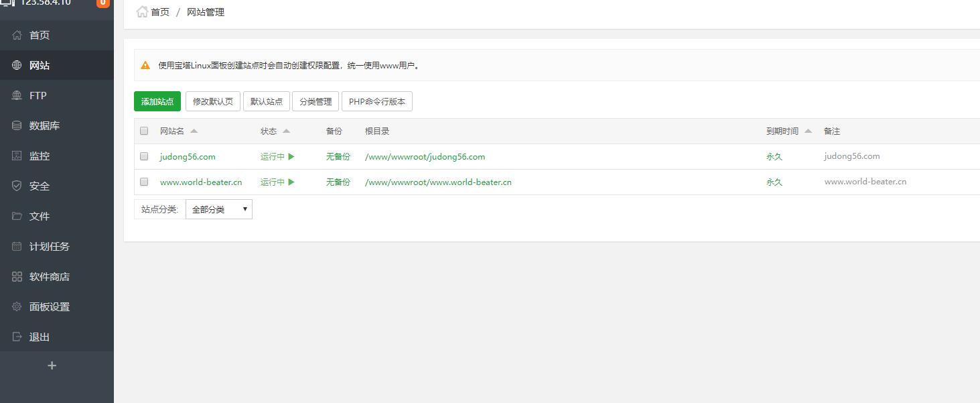Image resolution: width=980 pixels, height=403 pixels.
Task: Click the plus icon at the sidebar bottom
Action: (52, 365)
